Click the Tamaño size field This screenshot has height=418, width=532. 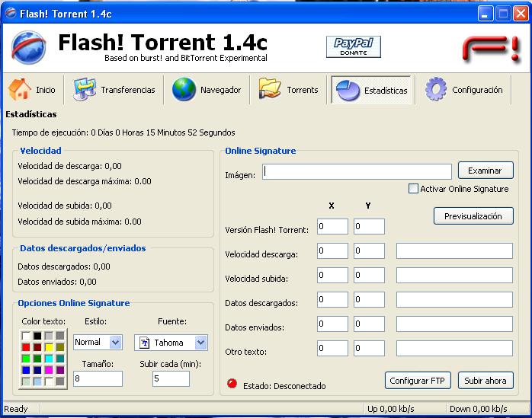pos(98,378)
